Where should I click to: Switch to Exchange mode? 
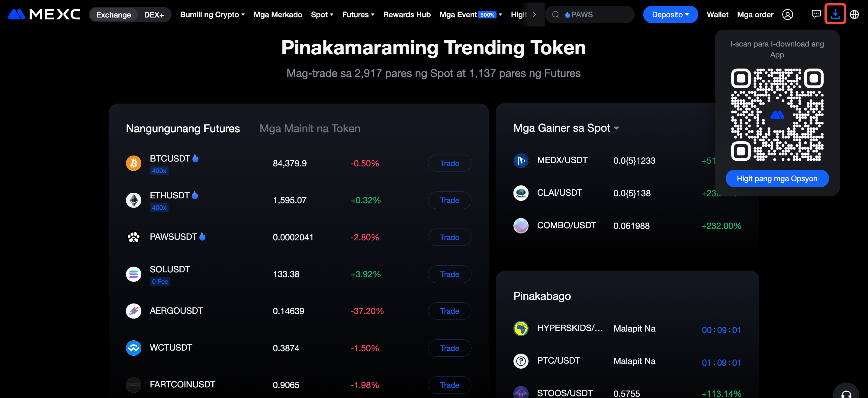(x=113, y=15)
